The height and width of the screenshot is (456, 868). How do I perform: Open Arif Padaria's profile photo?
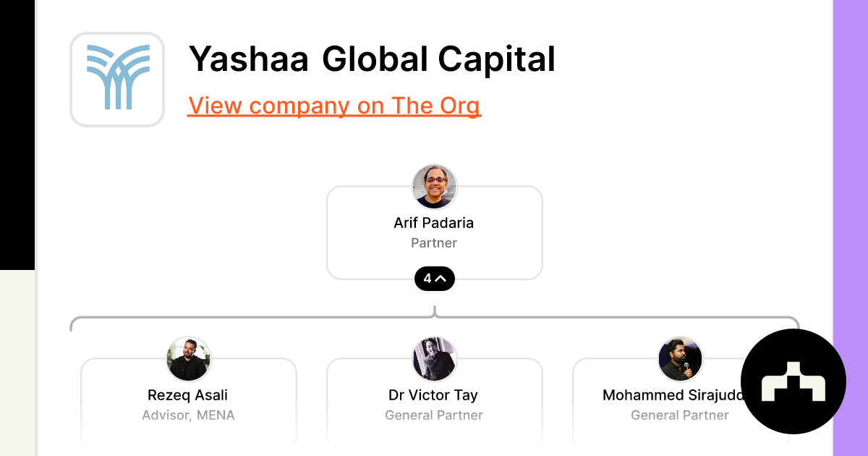coord(434,187)
